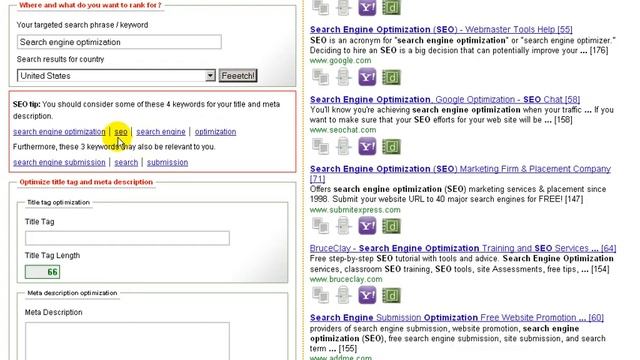
Task: Click the Yahoo icon under www.submitexpress.com
Action: pos(367,226)
